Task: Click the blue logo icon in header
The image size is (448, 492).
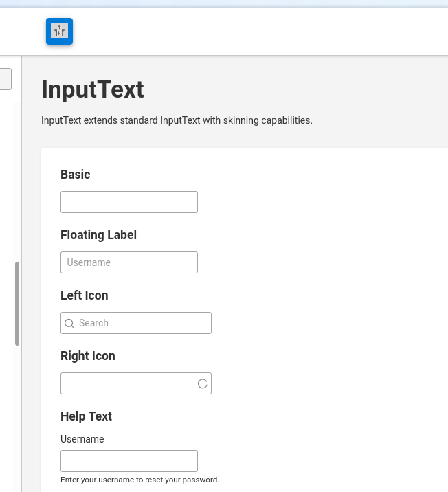Action: (x=59, y=32)
